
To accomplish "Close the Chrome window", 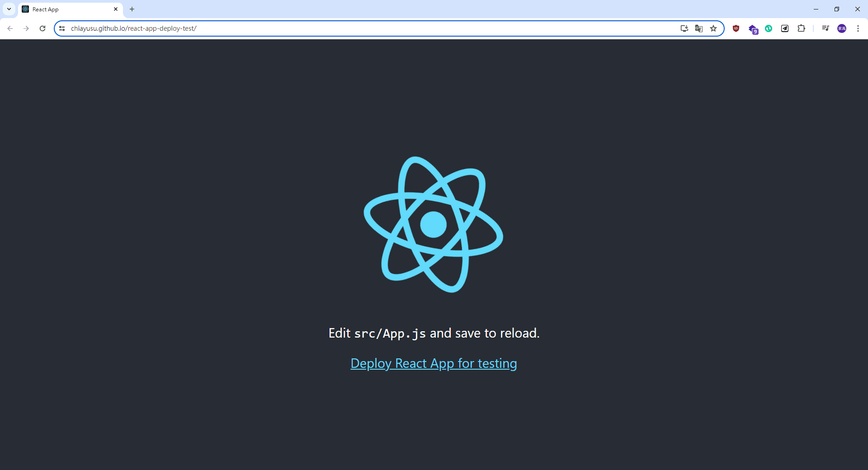I will (858, 9).
